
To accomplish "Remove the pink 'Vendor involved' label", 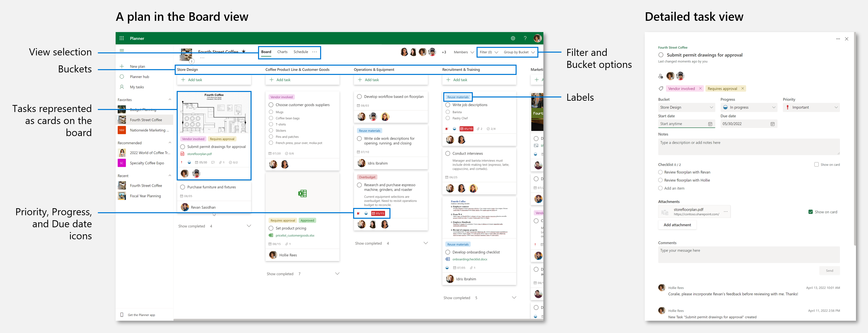I will pyautogui.click(x=700, y=89).
